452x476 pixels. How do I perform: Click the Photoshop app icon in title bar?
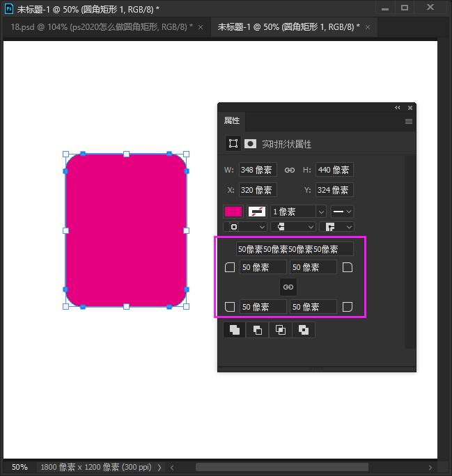coord(9,9)
